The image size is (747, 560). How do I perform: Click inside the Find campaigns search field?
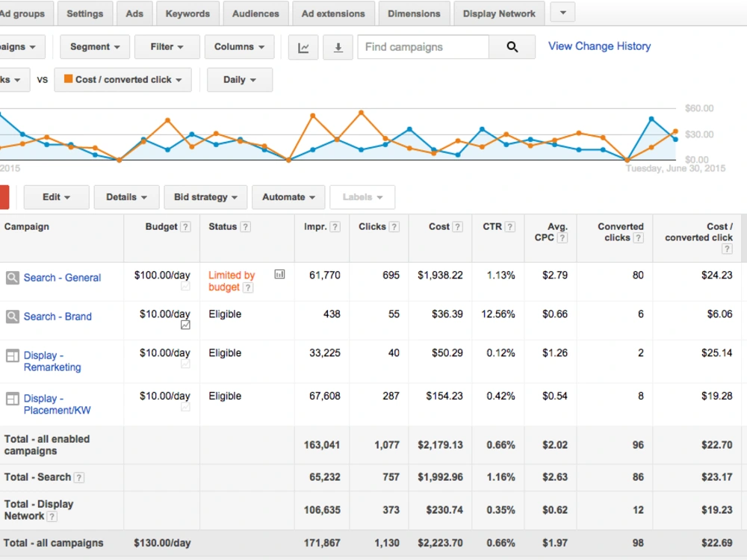point(424,46)
